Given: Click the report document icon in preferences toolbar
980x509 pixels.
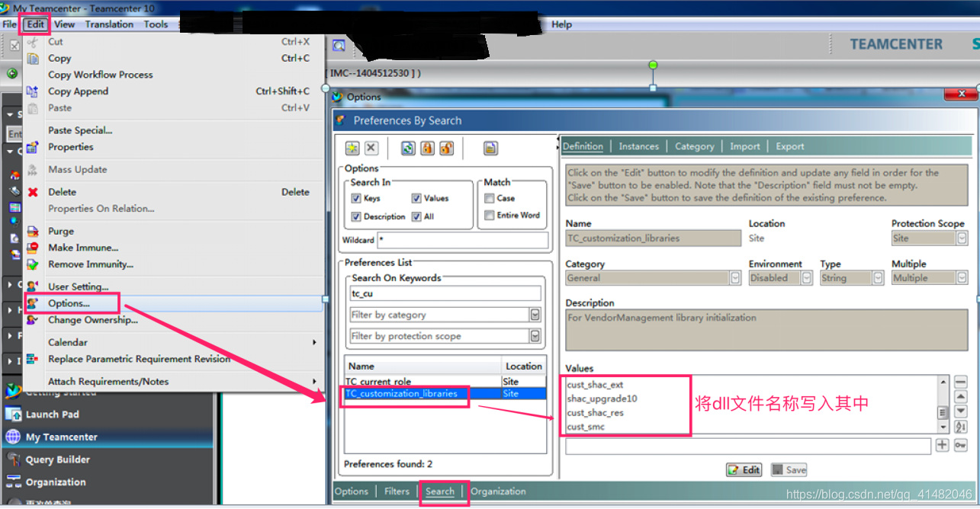Looking at the screenshot, I should pyautogui.click(x=490, y=148).
